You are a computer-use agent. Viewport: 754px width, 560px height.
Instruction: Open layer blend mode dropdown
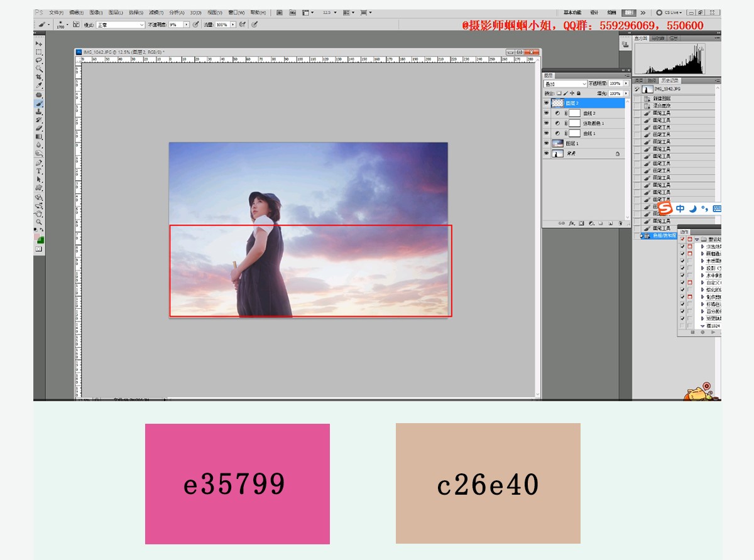click(x=565, y=83)
